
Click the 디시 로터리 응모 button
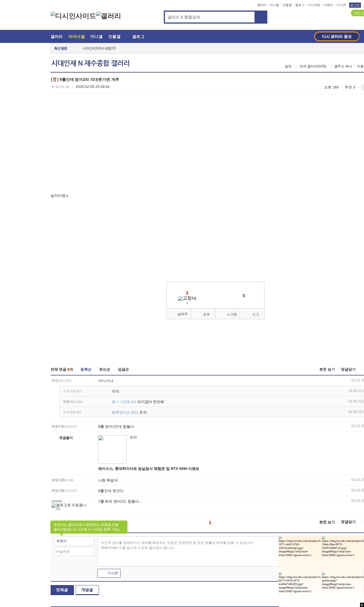336,36
